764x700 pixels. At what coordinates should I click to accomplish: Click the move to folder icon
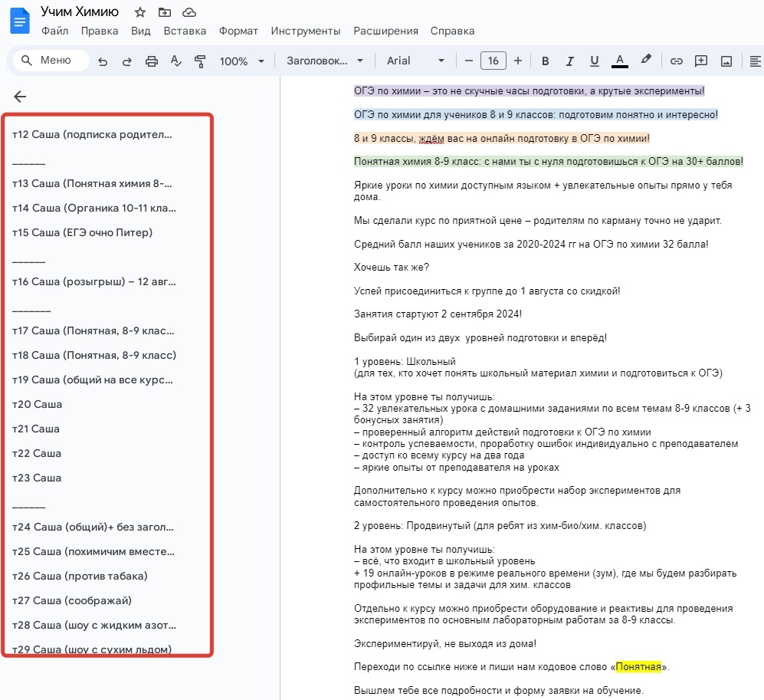(x=165, y=12)
